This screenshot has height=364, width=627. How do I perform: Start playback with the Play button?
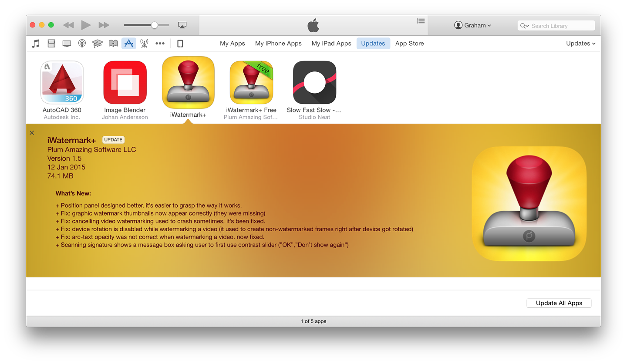(86, 25)
